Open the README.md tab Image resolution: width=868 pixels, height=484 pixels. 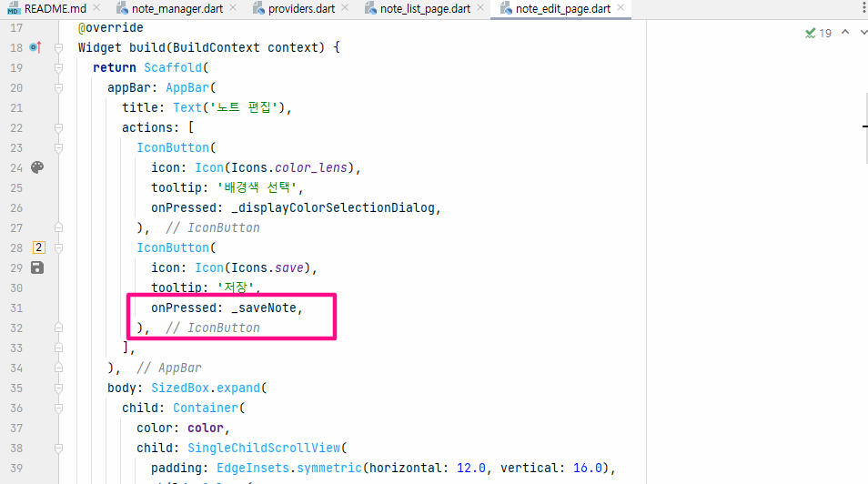[x=47, y=9]
